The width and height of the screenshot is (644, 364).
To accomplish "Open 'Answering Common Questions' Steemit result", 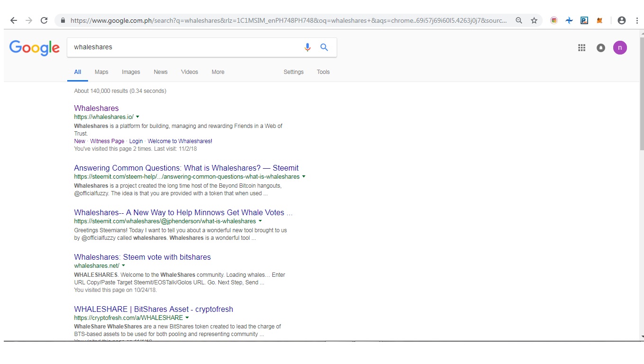I will click(x=187, y=168).
